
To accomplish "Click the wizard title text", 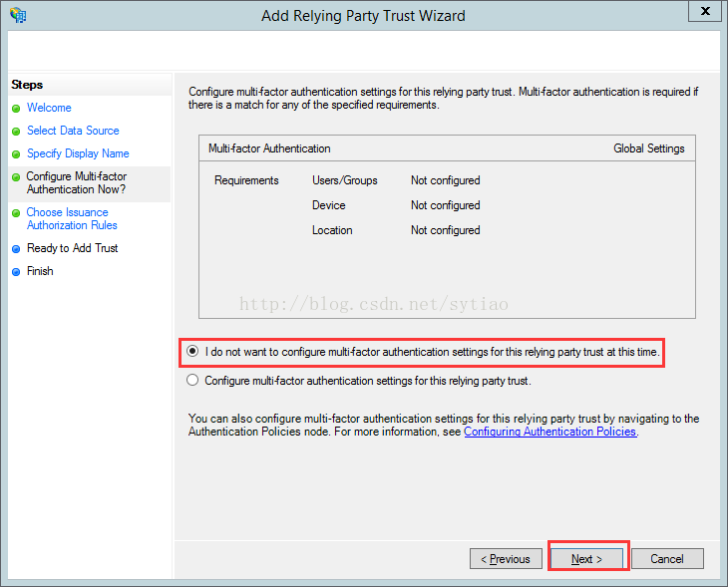I will click(x=363, y=16).
